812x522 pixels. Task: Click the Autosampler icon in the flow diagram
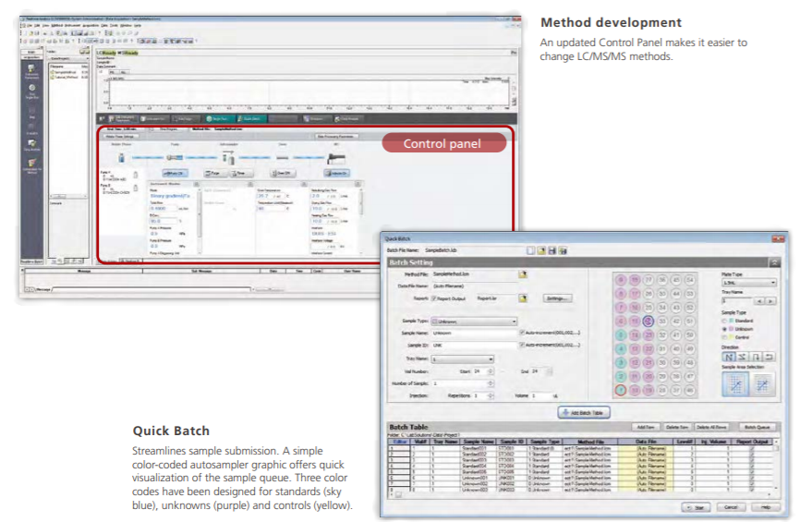click(x=228, y=157)
